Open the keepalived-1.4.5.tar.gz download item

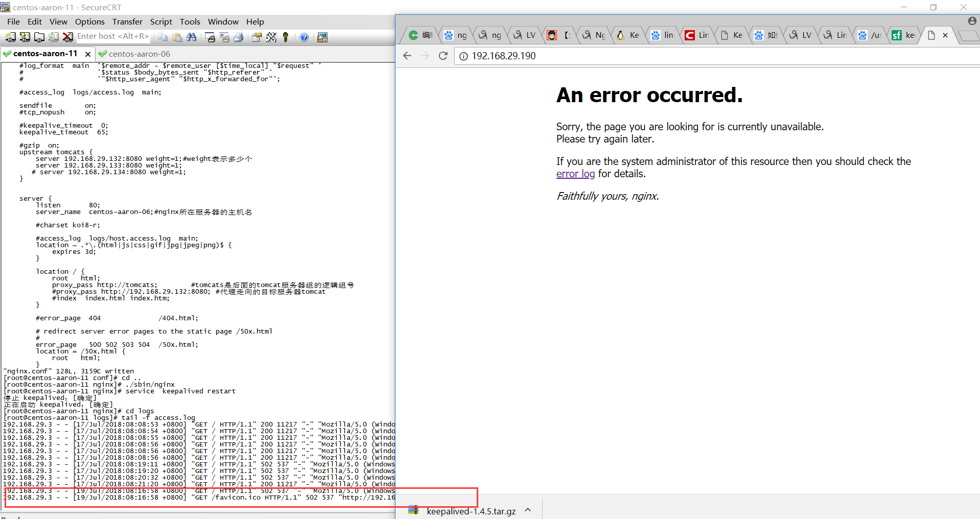(463, 511)
